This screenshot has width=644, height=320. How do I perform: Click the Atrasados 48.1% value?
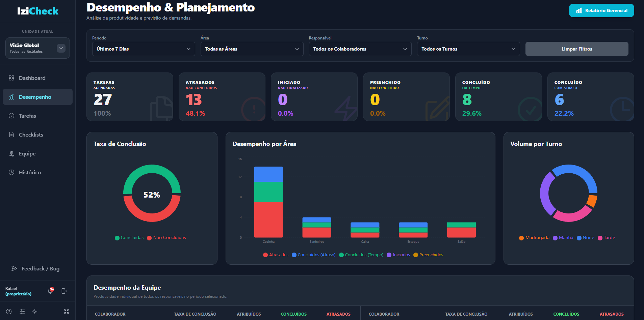[195, 113]
